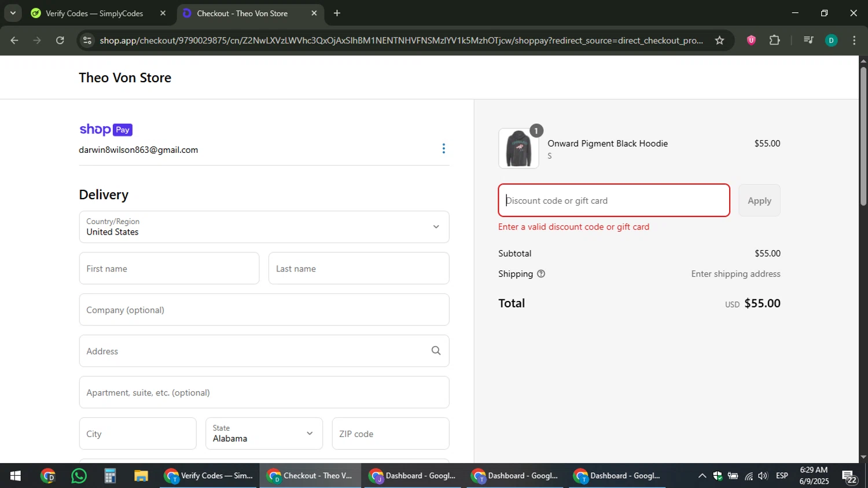Image resolution: width=868 pixels, height=488 pixels.
Task: Bookmark this page with the star icon
Action: coord(719,41)
